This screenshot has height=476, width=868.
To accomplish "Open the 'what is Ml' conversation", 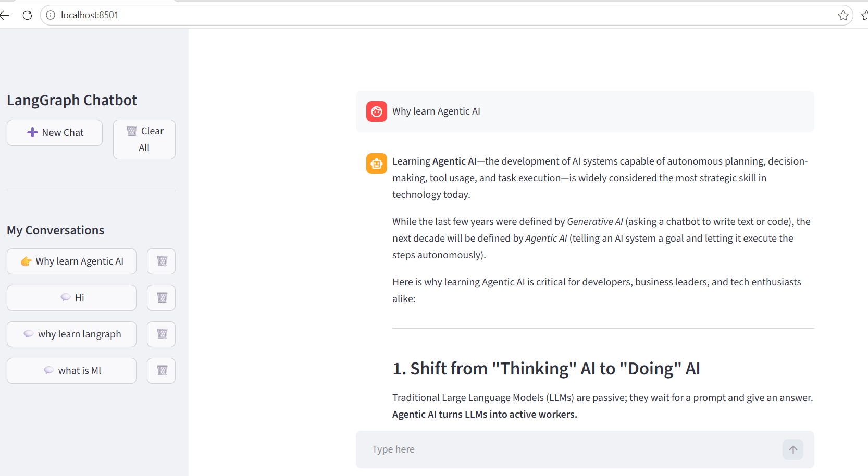I will 71,371.
